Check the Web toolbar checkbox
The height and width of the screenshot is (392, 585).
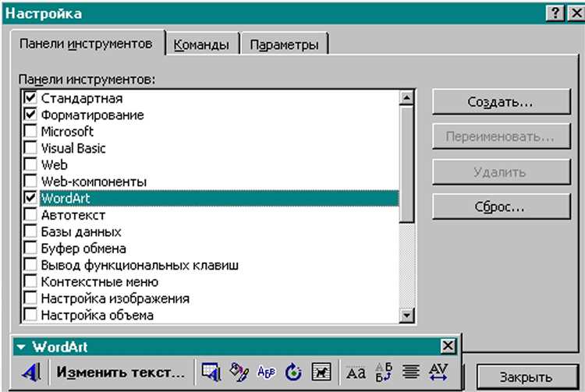click(x=30, y=164)
